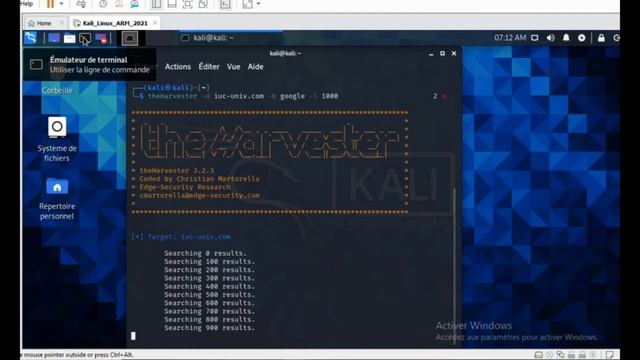This screenshot has width=640, height=360.
Task: Click the lock screen padlock icon
Action: tap(601, 38)
